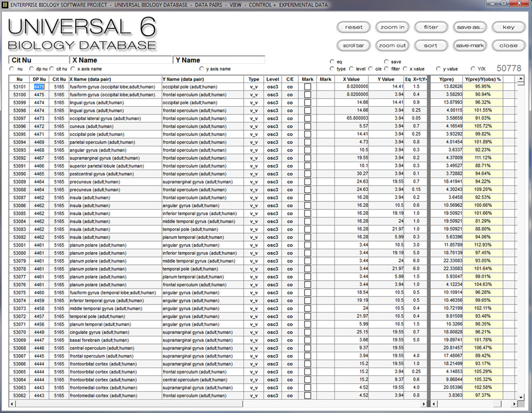The width and height of the screenshot is (532, 413).
Task: Click the percentage cell 111.12%
Action: (x=483, y=158)
